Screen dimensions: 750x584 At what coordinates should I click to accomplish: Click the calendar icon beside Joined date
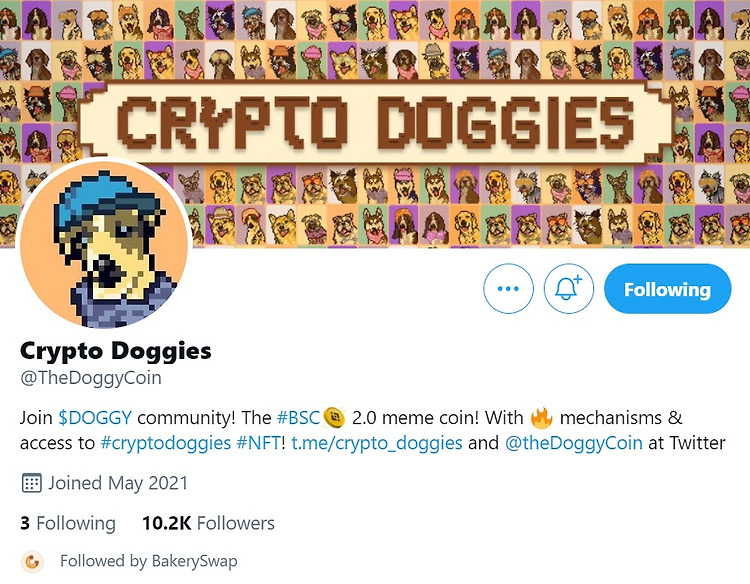(32, 483)
